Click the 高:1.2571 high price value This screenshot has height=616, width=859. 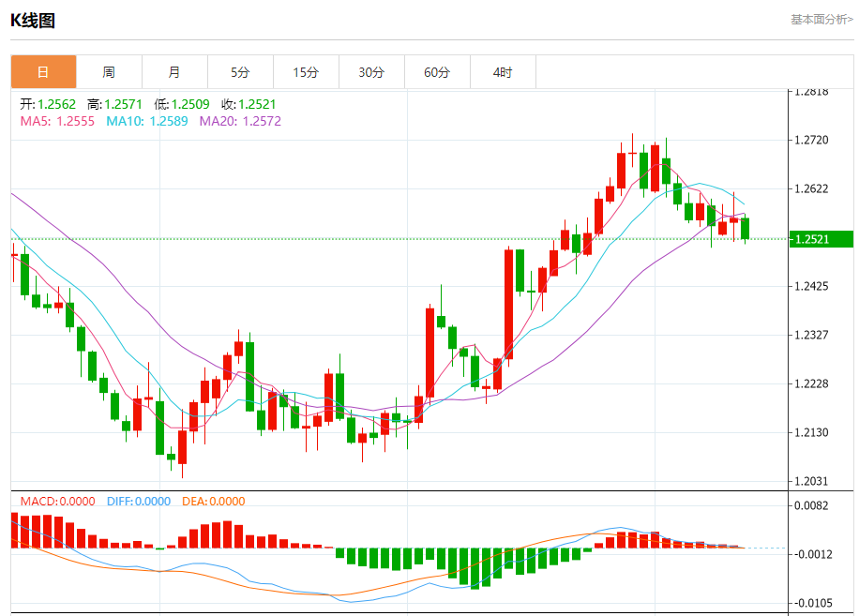(114, 104)
